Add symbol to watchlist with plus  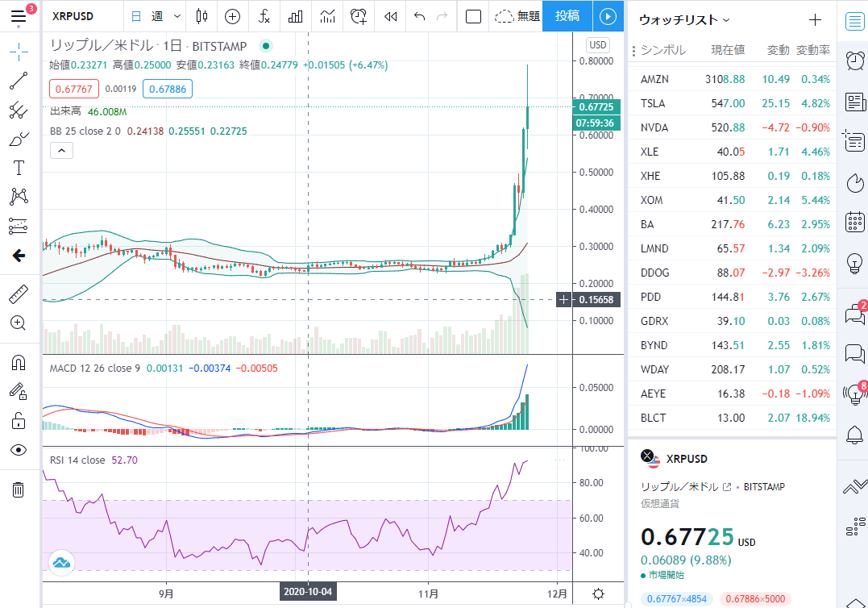815,20
